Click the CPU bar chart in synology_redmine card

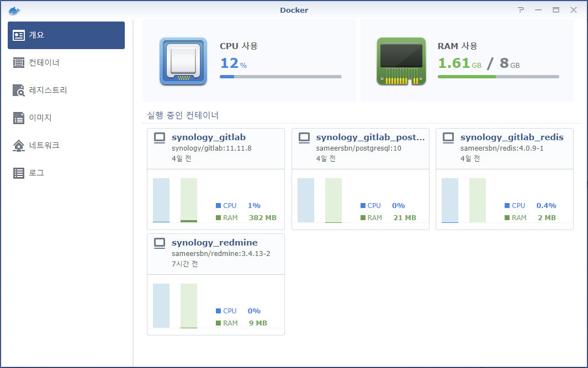(x=161, y=306)
